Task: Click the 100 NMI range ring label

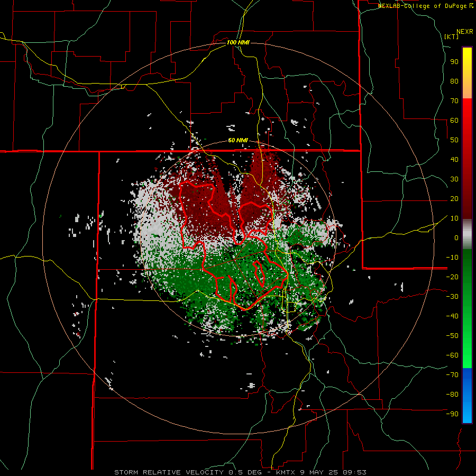Action: point(238,42)
